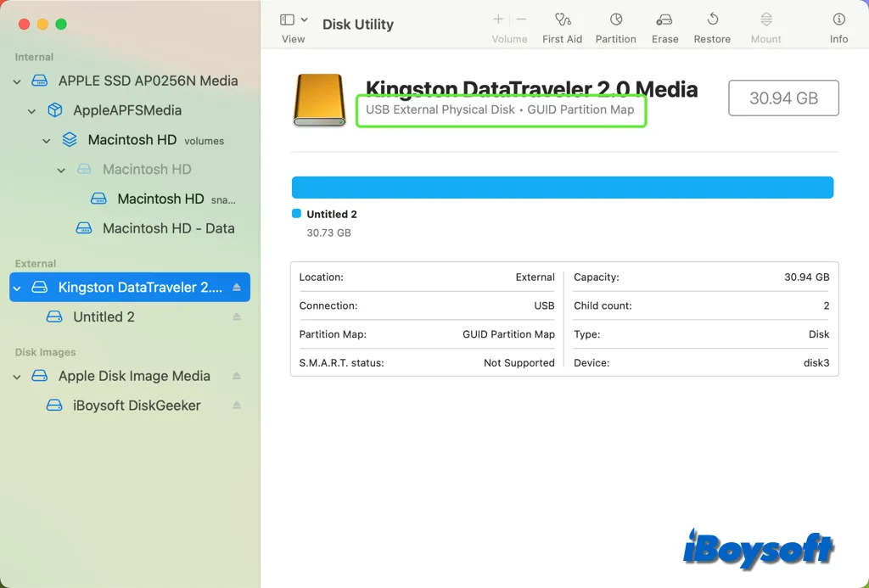Eject the Apple Disk Image Media
This screenshot has height=588, width=869.
pyautogui.click(x=237, y=376)
